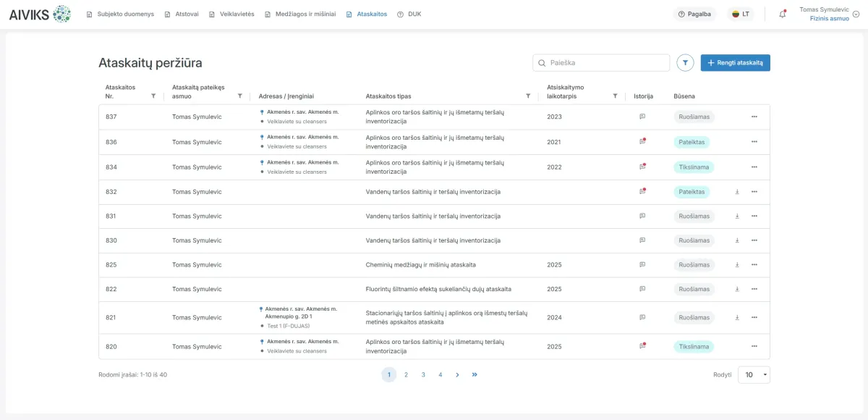
Task: Click the history icon for report 825
Action: (642, 265)
